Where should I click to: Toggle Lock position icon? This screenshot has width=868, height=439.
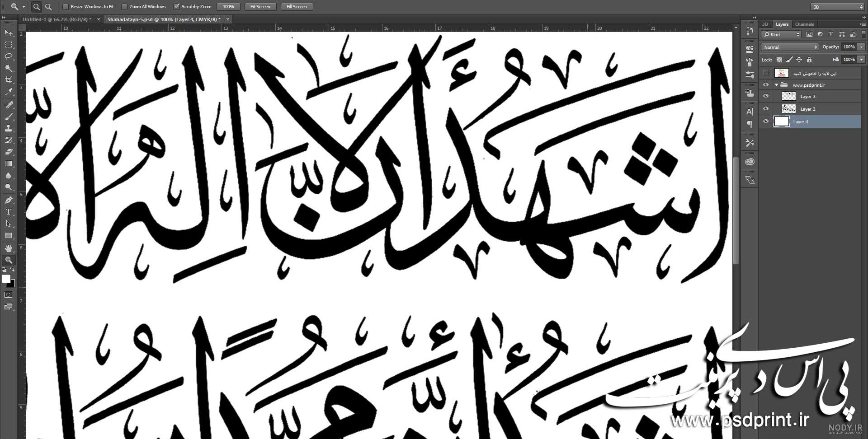(x=799, y=60)
